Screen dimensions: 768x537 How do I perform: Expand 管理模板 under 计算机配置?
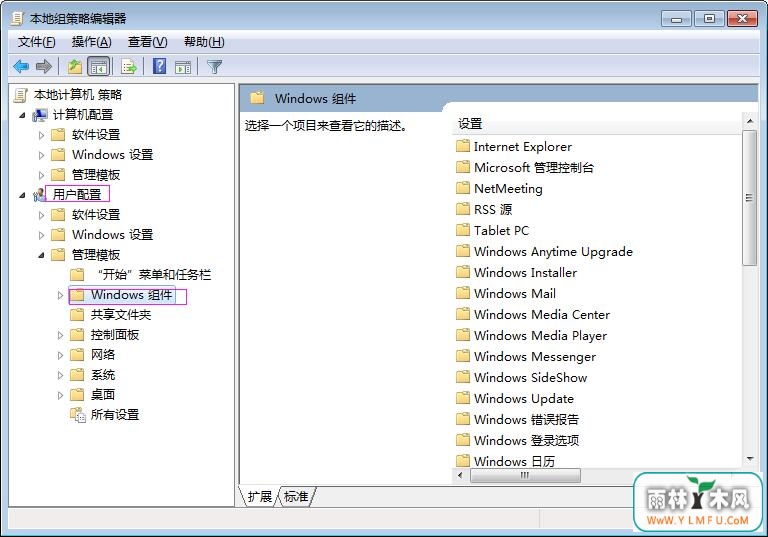42,175
